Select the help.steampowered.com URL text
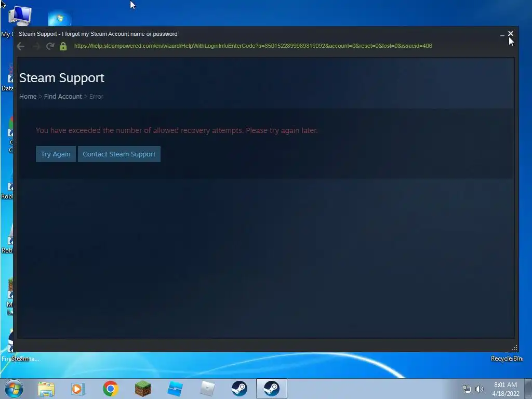532x399 pixels. click(x=253, y=46)
